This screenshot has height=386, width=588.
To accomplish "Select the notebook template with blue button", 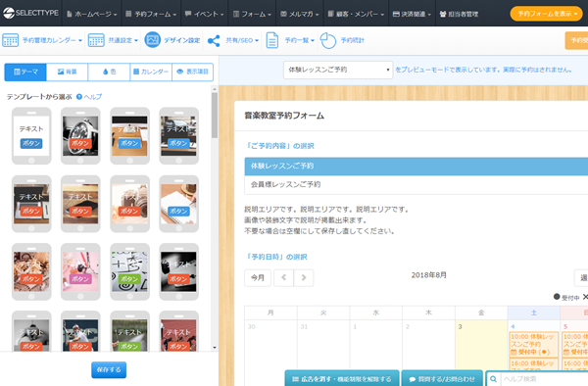I will [x=179, y=204].
